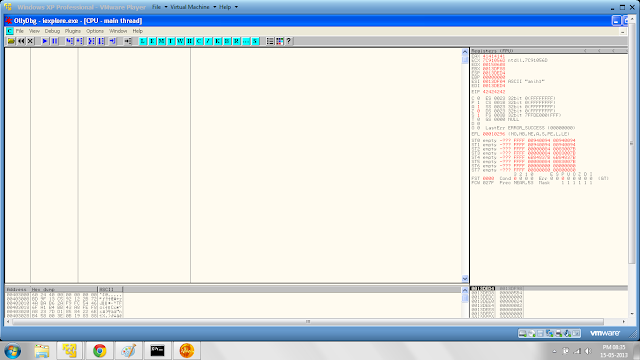Click the Execute till return icon
This screenshot has width=640, height=360.
point(112,41)
